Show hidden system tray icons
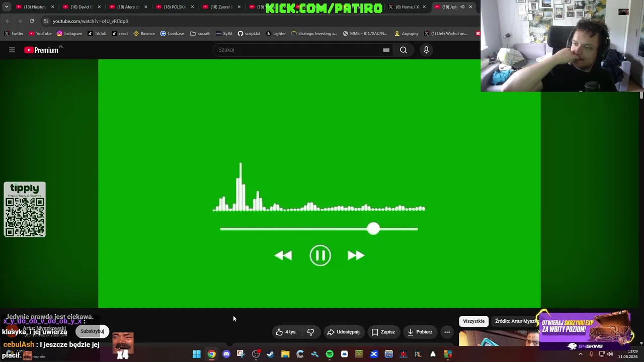This screenshot has width=644, height=362. pyautogui.click(x=580, y=354)
